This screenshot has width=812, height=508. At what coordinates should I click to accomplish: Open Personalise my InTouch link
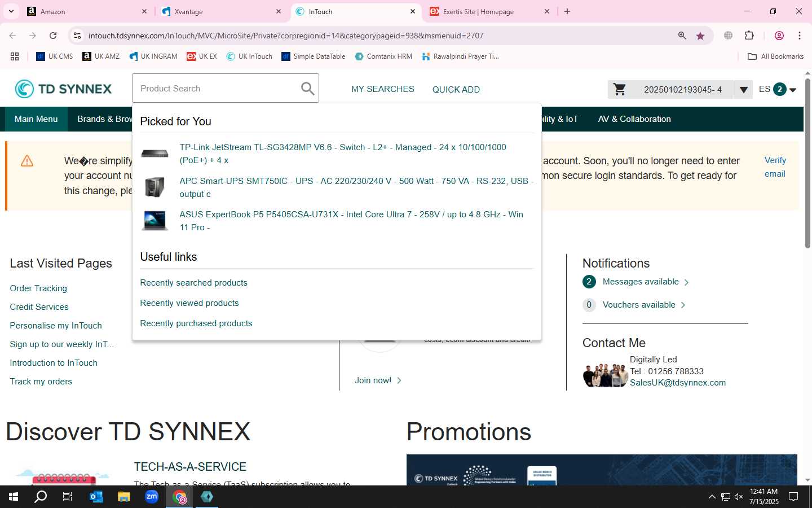click(56, 326)
